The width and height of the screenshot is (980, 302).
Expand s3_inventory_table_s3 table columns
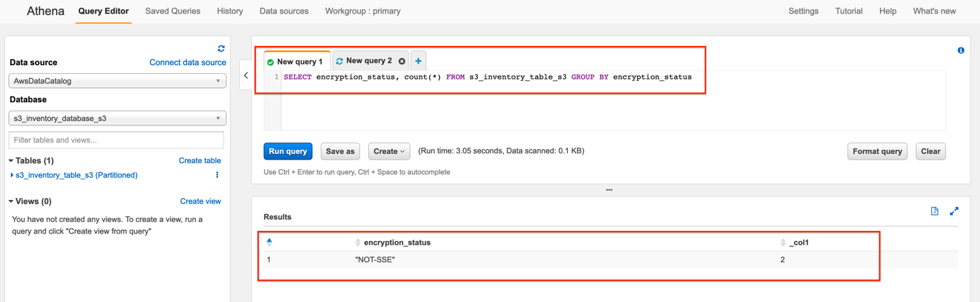(12, 175)
